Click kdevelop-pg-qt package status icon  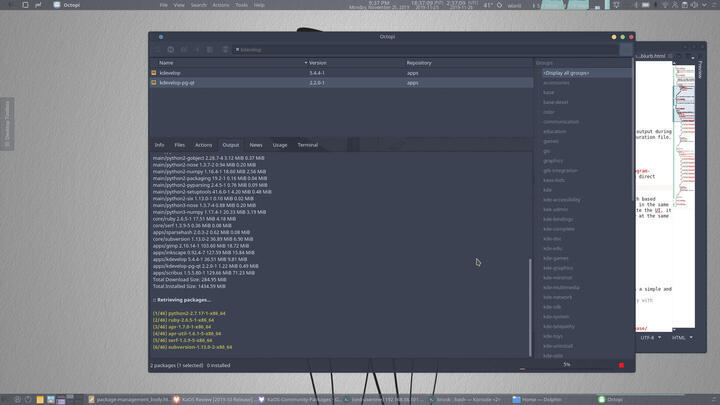point(154,83)
